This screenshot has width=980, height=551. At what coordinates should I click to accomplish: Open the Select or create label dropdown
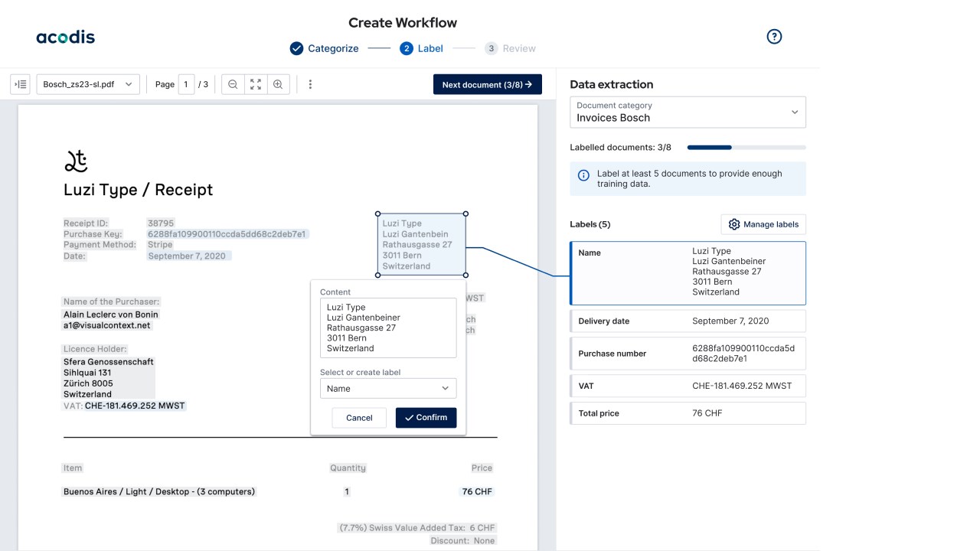388,388
